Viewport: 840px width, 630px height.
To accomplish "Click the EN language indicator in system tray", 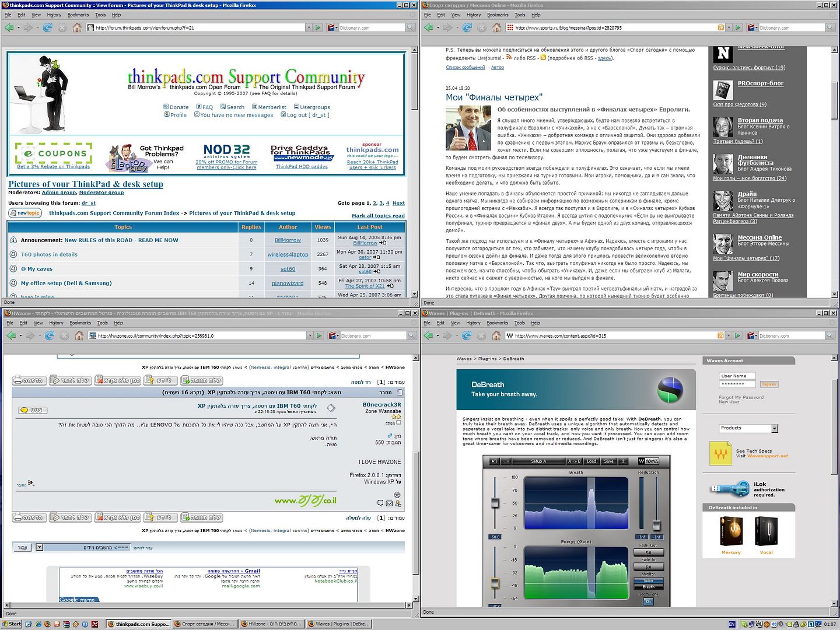I will pos(732,624).
